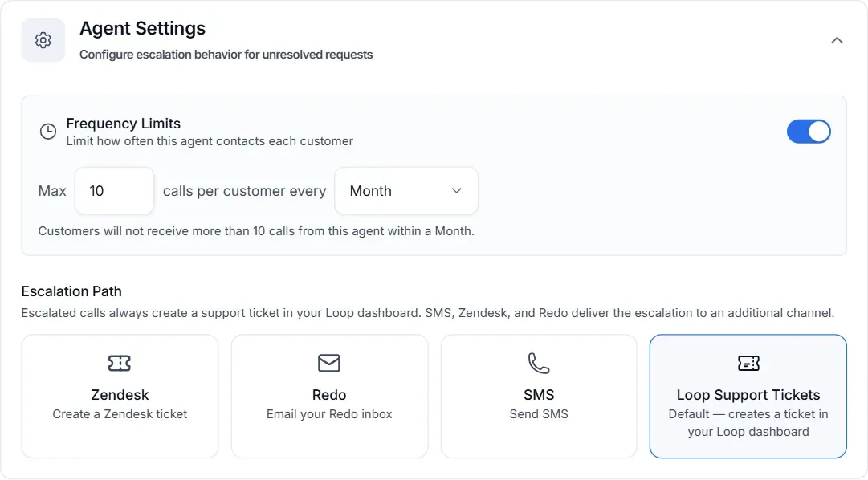Viewport: 868px width, 480px height.
Task: Click 'Limit how often this agent contacts' text
Action: [210, 141]
